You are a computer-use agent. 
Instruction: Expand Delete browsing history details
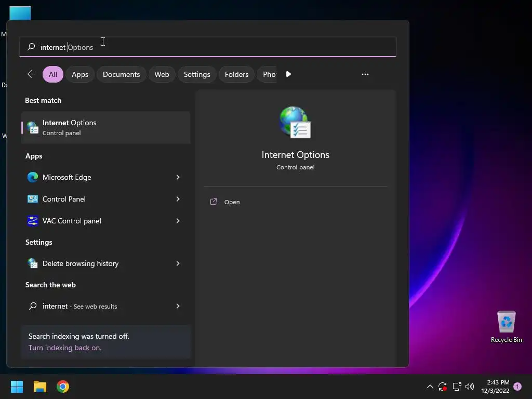pyautogui.click(x=178, y=263)
